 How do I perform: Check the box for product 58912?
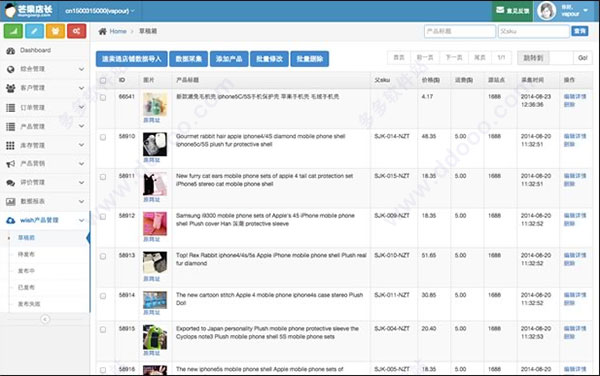click(x=103, y=217)
